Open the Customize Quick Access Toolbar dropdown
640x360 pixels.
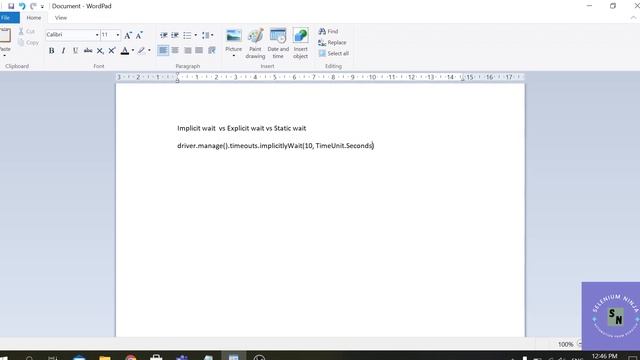pyautogui.click(x=42, y=7)
